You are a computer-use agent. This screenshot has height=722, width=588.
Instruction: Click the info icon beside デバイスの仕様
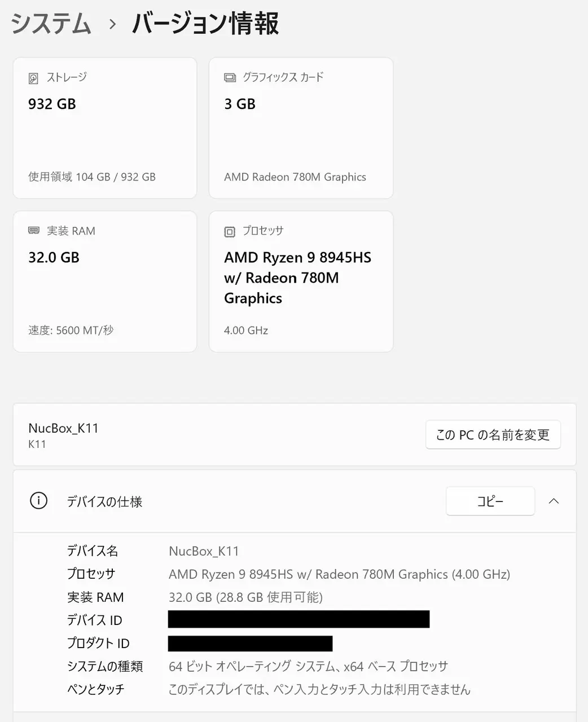pyautogui.click(x=38, y=501)
